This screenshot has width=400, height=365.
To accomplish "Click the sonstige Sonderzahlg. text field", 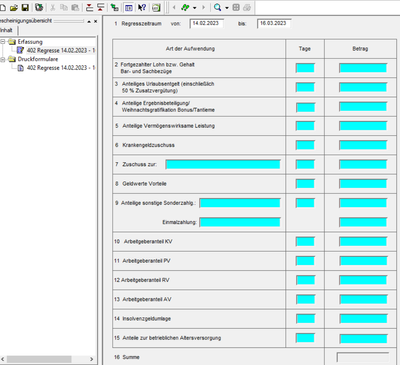I will (x=240, y=203).
